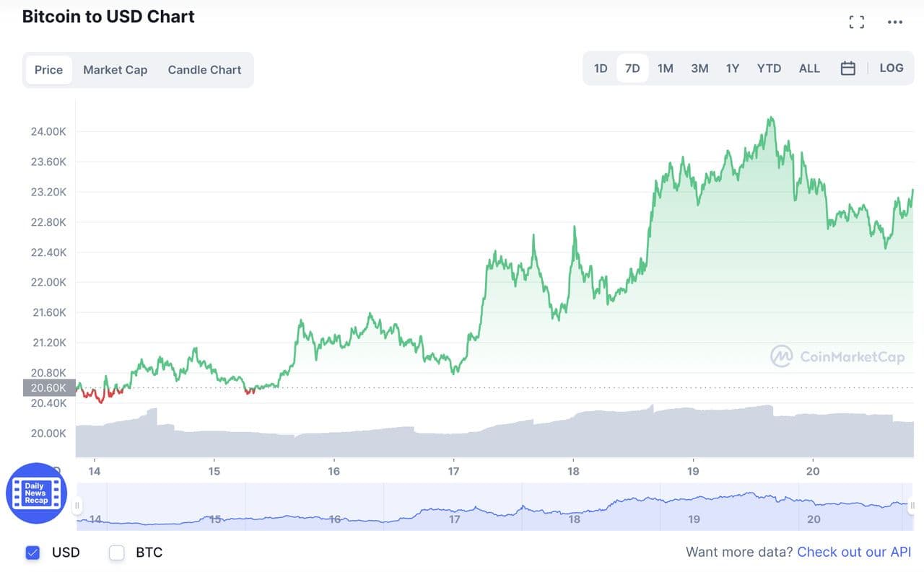This screenshot has height=572, width=924.
Task: Click the right range slider handle
Action: 912,506
